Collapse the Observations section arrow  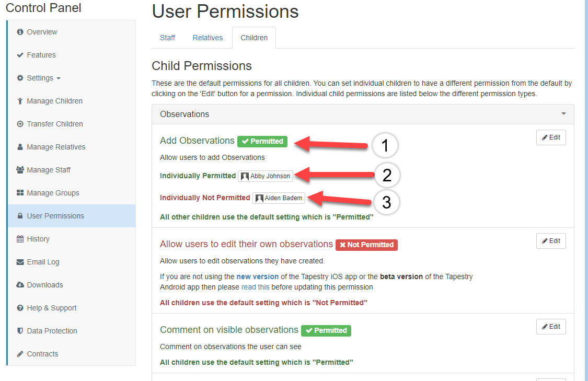coord(563,113)
